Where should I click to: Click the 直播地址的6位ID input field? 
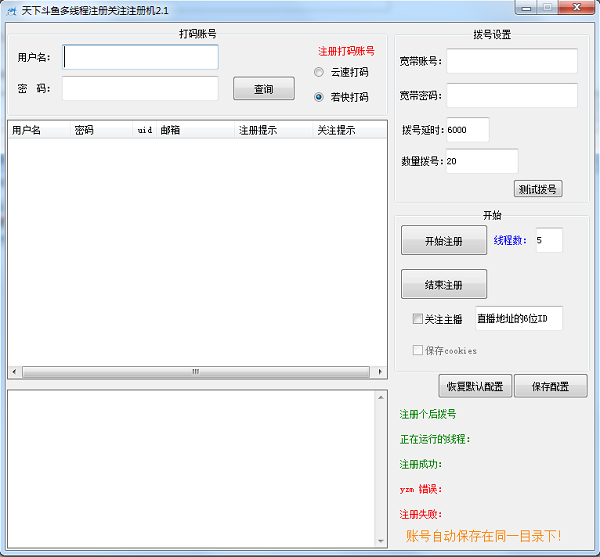(519, 318)
